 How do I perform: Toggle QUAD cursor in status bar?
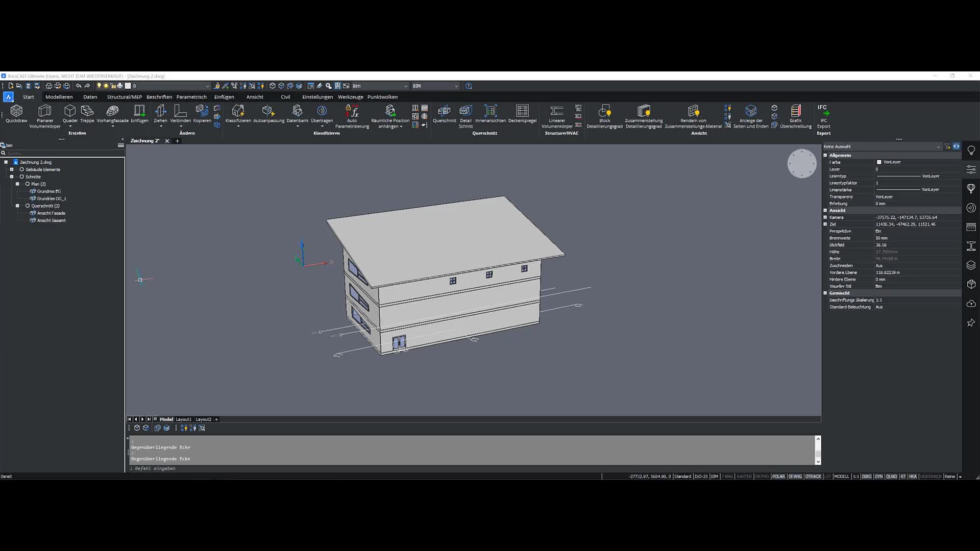[891, 477]
